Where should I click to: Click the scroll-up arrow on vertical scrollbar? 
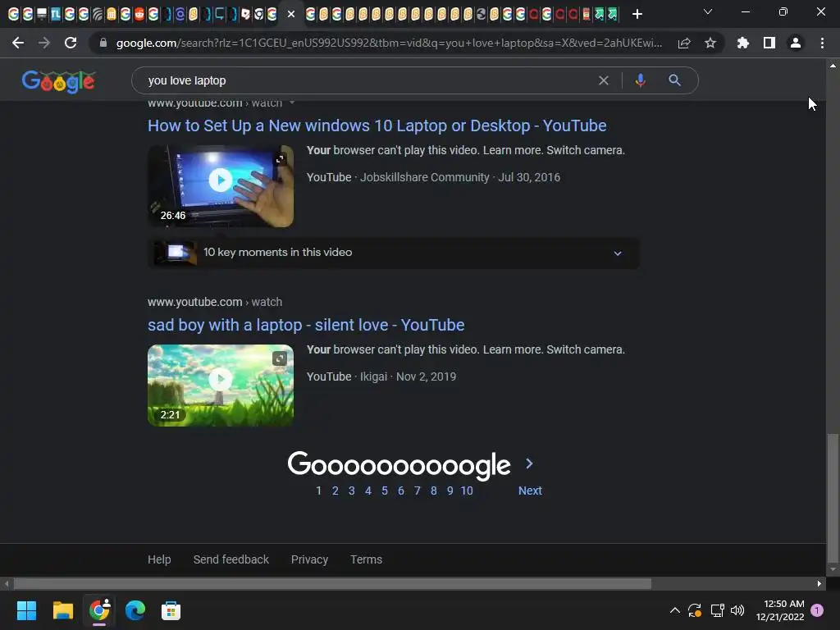coord(833,66)
